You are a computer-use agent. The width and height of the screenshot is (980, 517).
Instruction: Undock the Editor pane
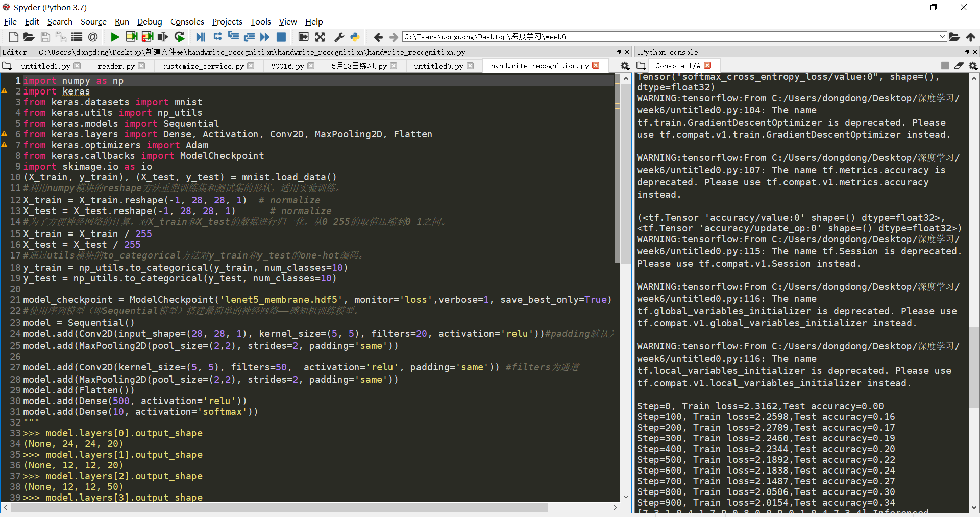619,52
